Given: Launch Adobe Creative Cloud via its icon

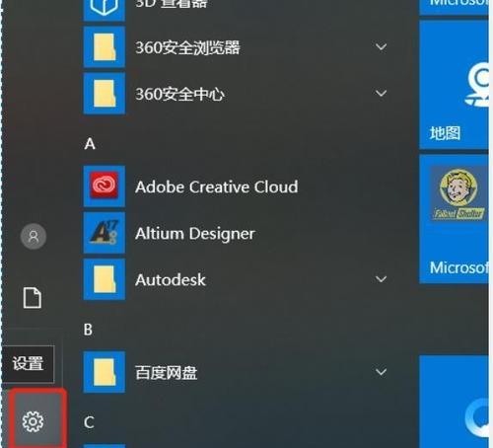Looking at the screenshot, I should tap(105, 187).
